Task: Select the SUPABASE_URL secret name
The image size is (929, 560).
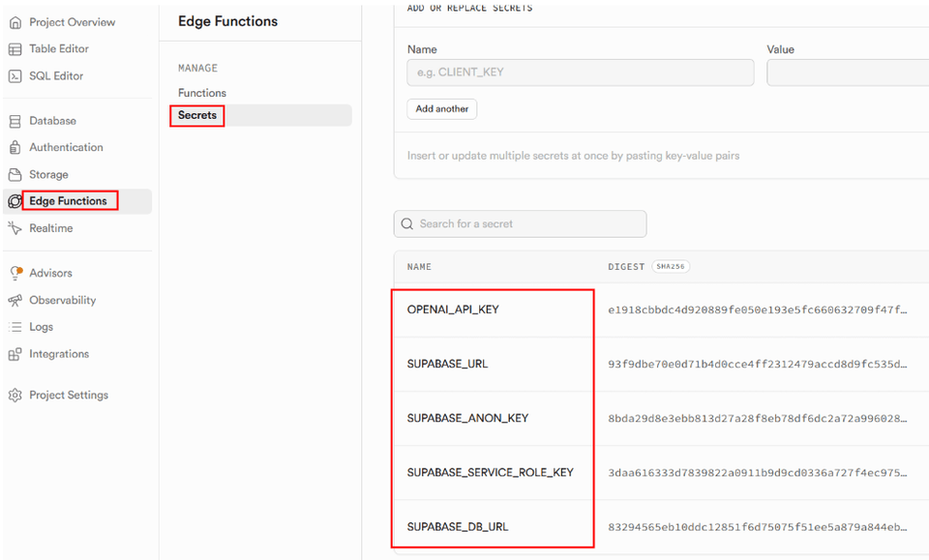Action: (x=447, y=364)
